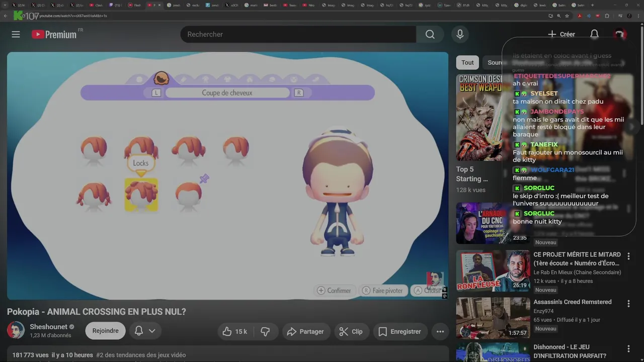This screenshot has width=644, height=362.
Task: Like the video with 15 k thumbs-up
Action: [x=235, y=331]
